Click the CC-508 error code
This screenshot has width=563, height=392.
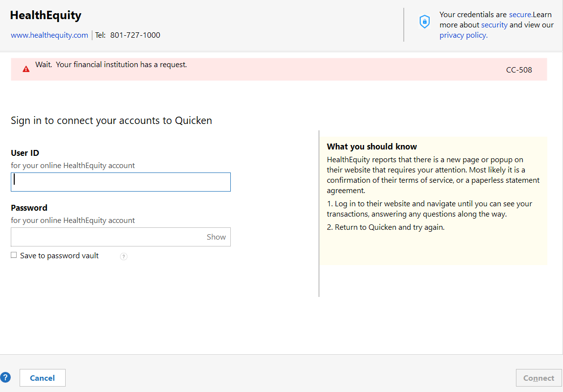coord(519,70)
